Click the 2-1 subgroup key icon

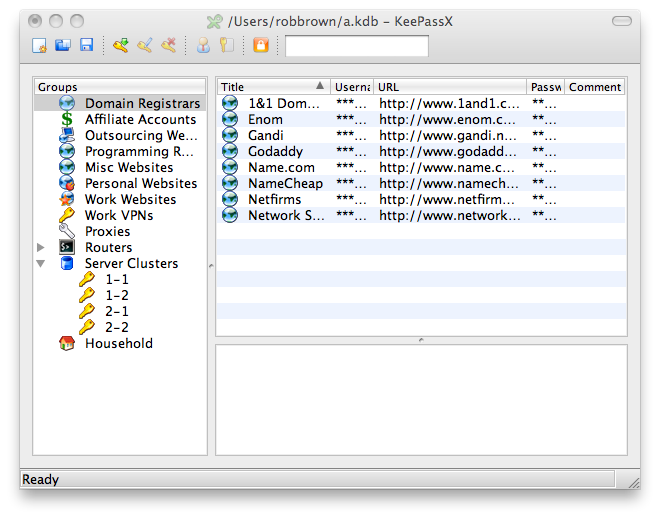[x=87, y=311]
